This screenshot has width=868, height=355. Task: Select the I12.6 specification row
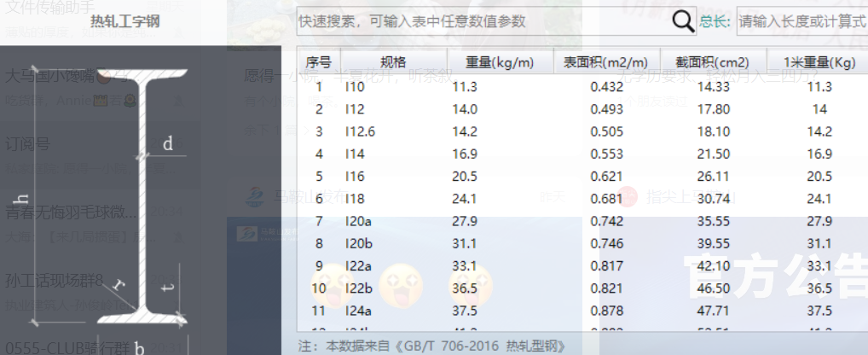[582, 131]
